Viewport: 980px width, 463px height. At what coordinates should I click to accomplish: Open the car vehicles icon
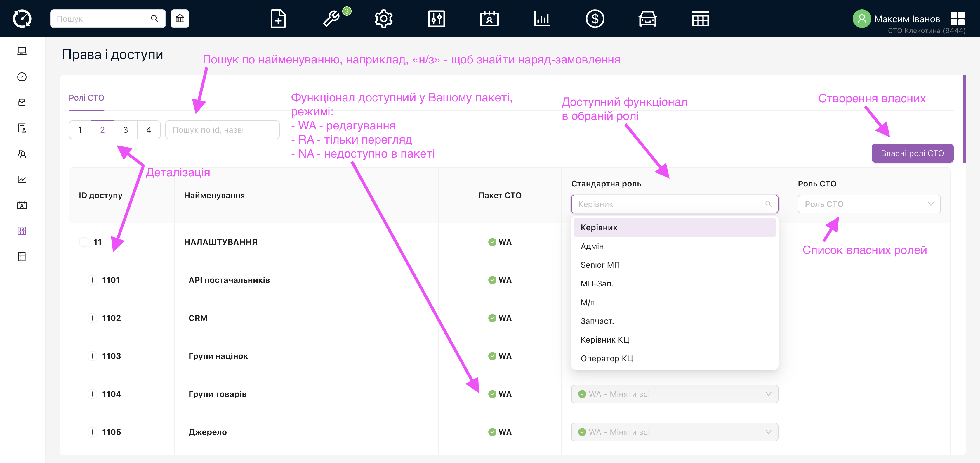coord(647,19)
